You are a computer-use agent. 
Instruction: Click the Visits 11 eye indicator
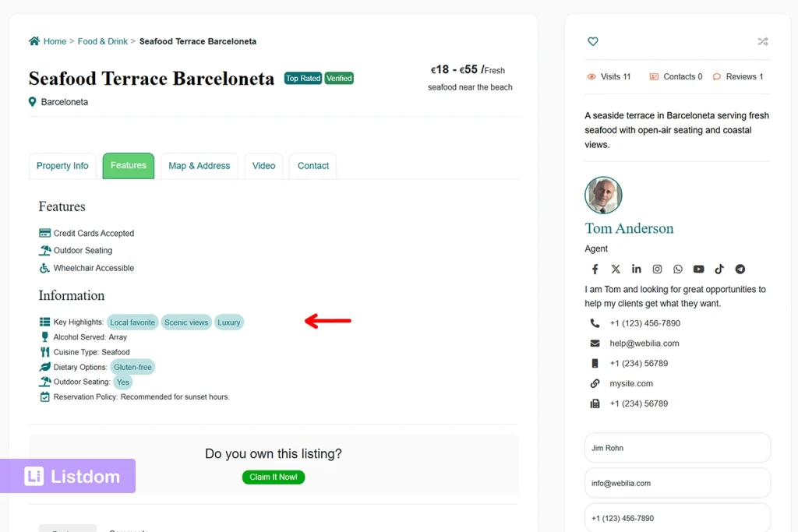point(609,76)
